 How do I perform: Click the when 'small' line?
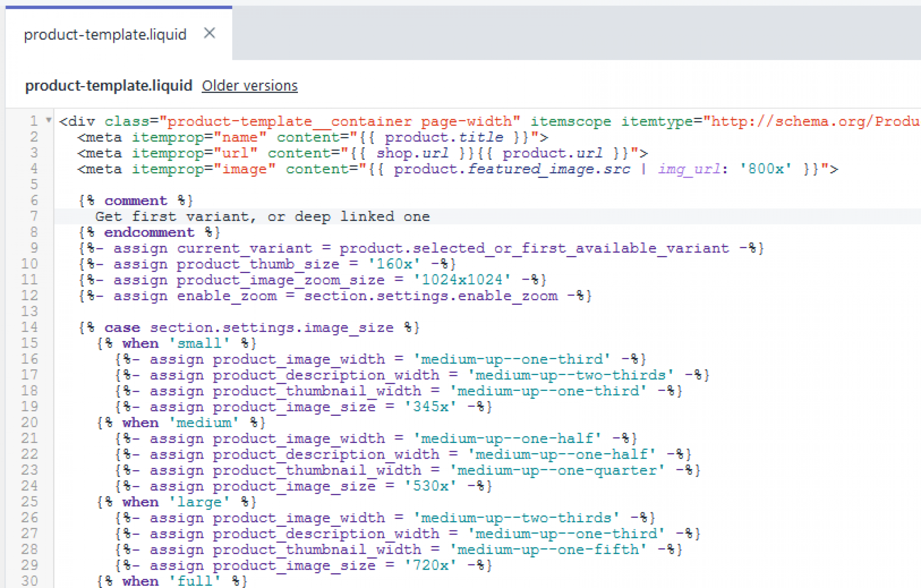coord(176,343)
